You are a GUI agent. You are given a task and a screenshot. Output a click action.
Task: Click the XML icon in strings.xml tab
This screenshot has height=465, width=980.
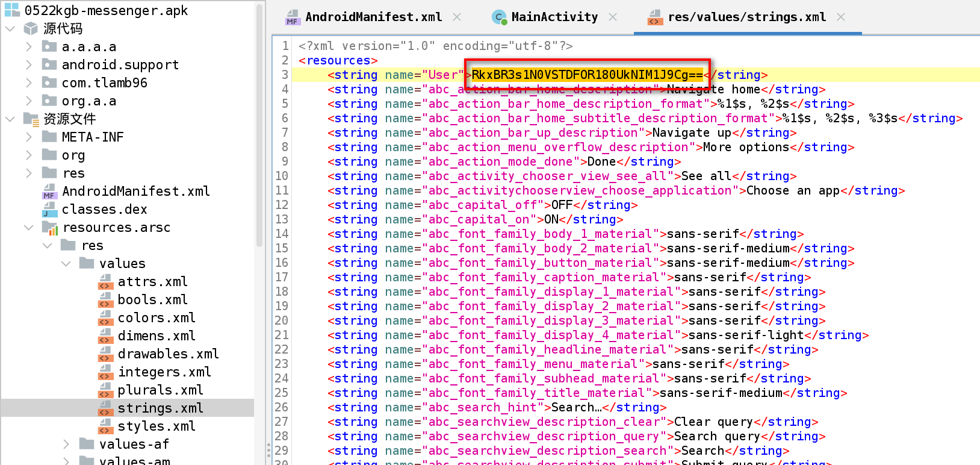[655, 17]
